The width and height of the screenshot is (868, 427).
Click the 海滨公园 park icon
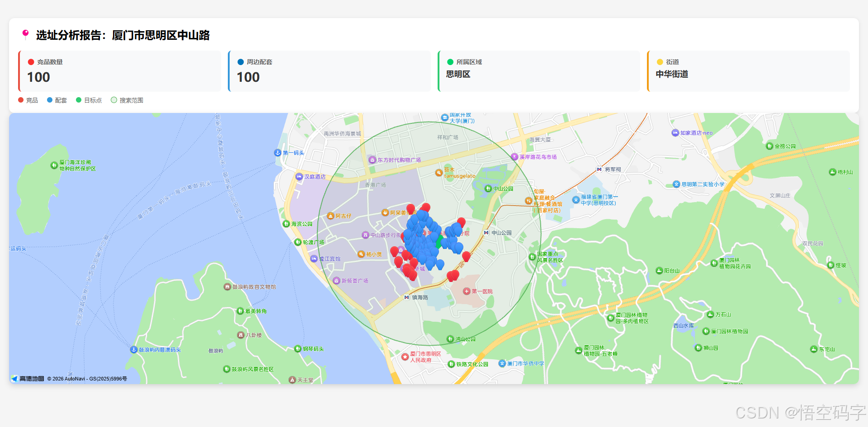(286, 224)
